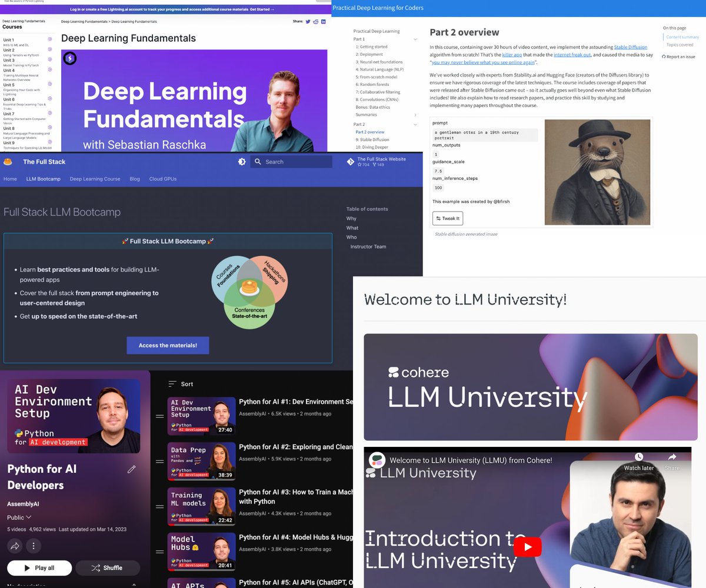Open playlist more-options three-dot menu
The height and width of the screenshot is (588, 706).
tap(34, 546)
